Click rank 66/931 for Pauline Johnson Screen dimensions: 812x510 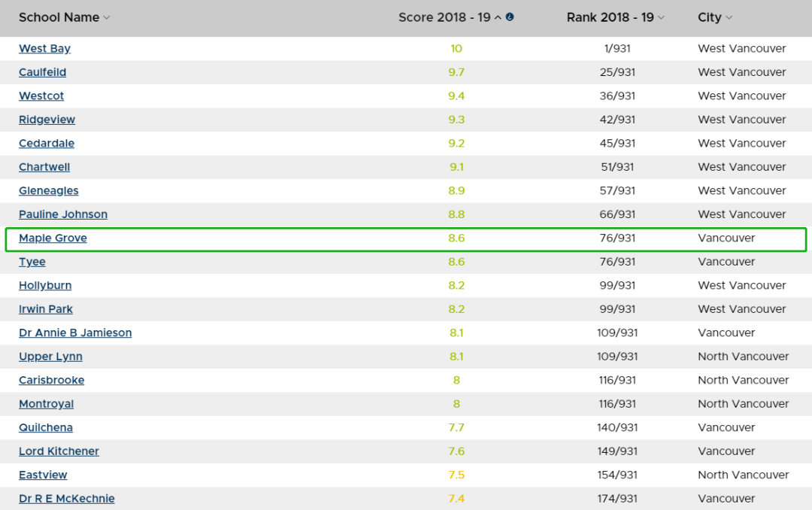coord(617,214)
